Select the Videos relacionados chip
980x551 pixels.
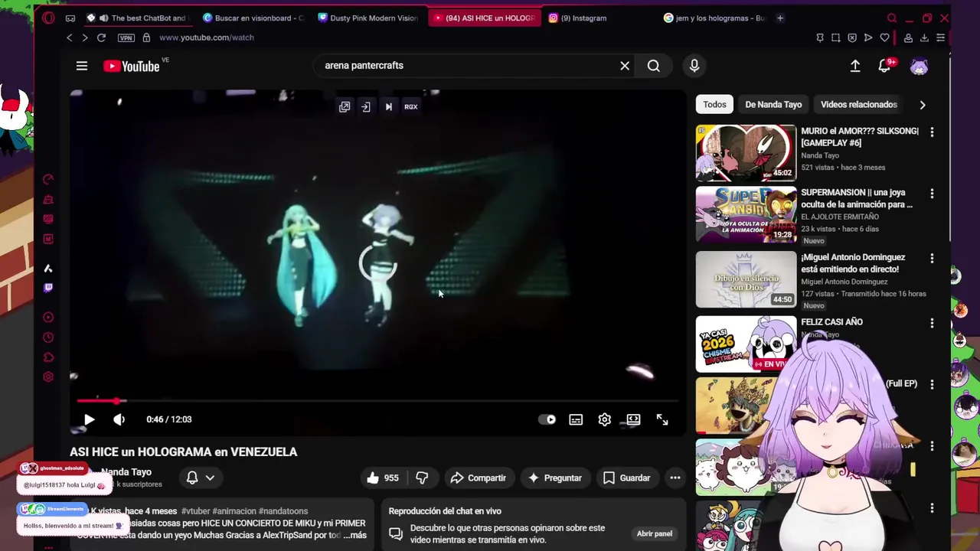tap(858, 105)
